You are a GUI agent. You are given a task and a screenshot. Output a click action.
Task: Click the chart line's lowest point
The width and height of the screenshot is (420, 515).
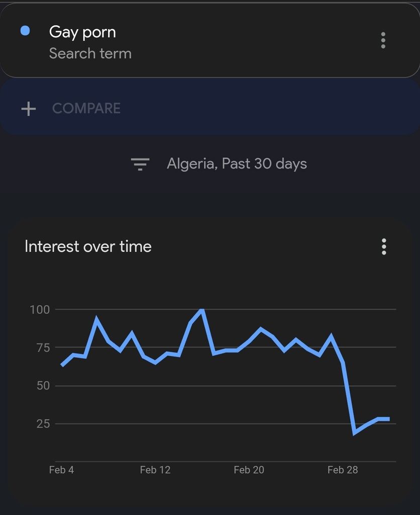pyautogui.click(x=355, y=433)
